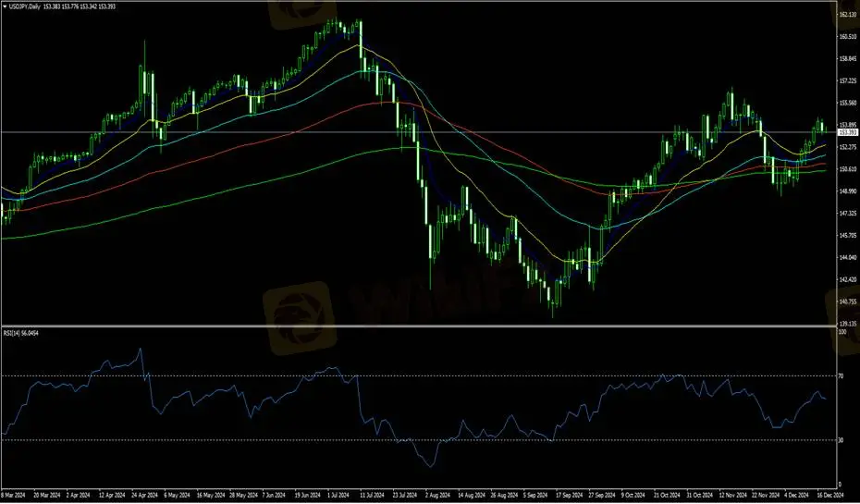Click the 12 Apr 2024 date label
Viewport: 860px width, 504px height.
coord(111,496)
